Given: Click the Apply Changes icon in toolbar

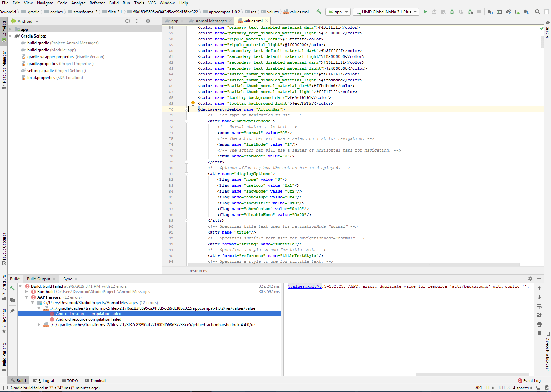Looking at the screenshot, I should [x=434, y=12].
